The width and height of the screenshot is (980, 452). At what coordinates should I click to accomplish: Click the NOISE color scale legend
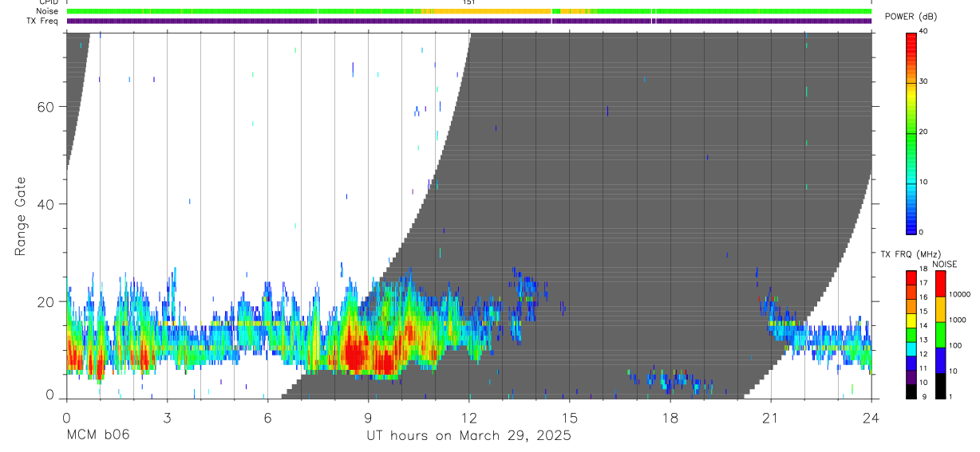click(940, 335)
